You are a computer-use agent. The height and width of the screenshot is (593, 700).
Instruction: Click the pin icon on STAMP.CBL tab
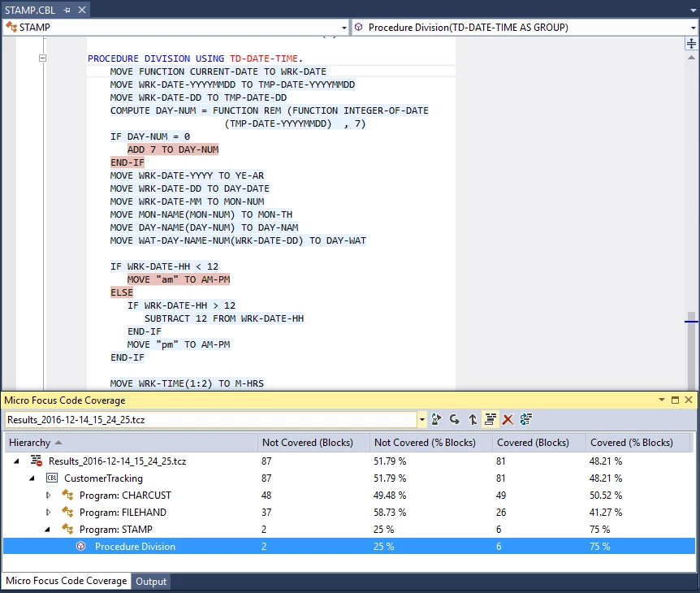[x=67, y=10]
